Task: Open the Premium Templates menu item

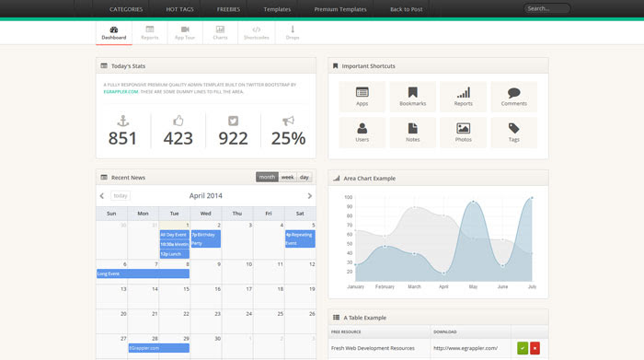Action: pyautogui.click(x=340, y=9)
